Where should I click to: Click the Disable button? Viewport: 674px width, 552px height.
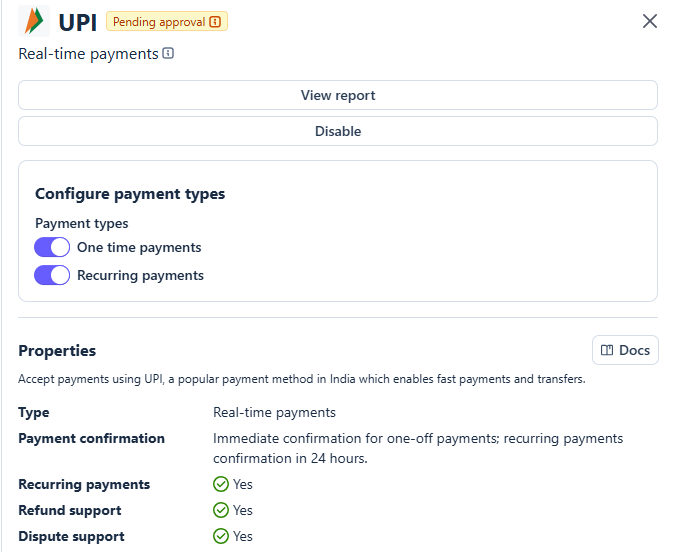(x=338, y=131)
